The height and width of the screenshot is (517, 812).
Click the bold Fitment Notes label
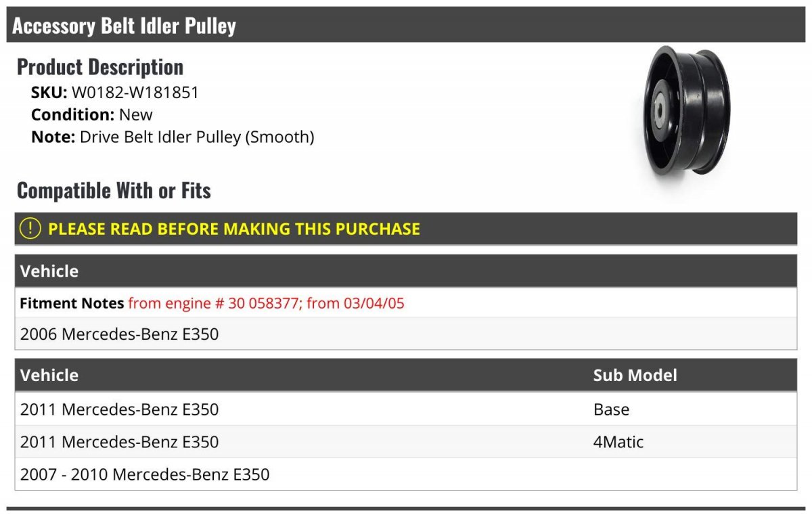[x=72, y=303]
